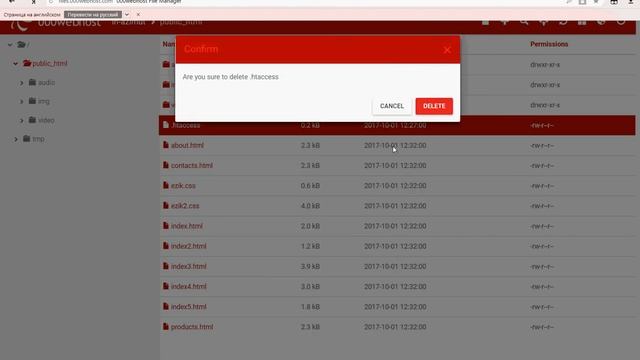Screen dimensions: 640x360
Task: Click the file icon beside products.html
Action: pyautogui.click(x=166, y=327)
